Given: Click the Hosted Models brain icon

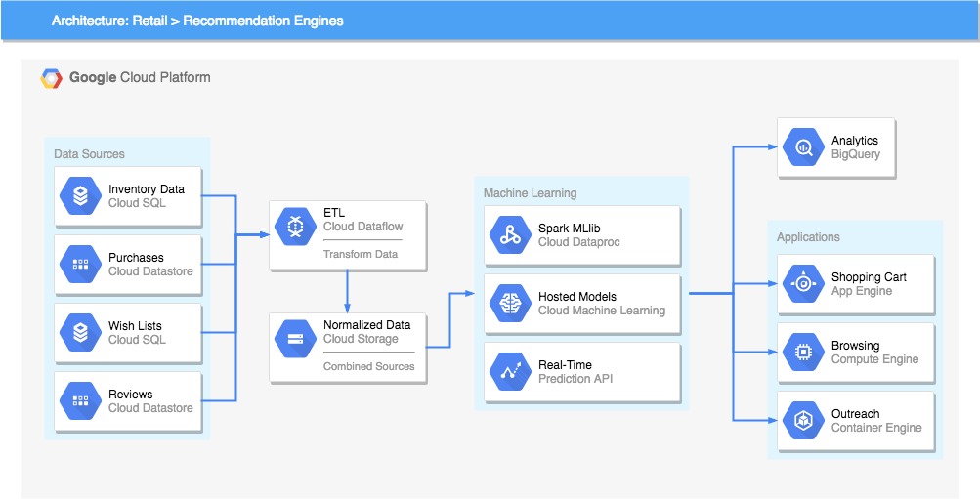Looking at the screenshot, I should (x=511, y=303).
